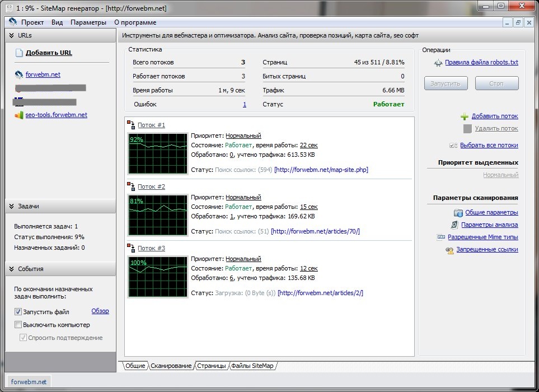The image size is (539, 392).
Task: Collapse the События panel section
Action: [11, 269]
